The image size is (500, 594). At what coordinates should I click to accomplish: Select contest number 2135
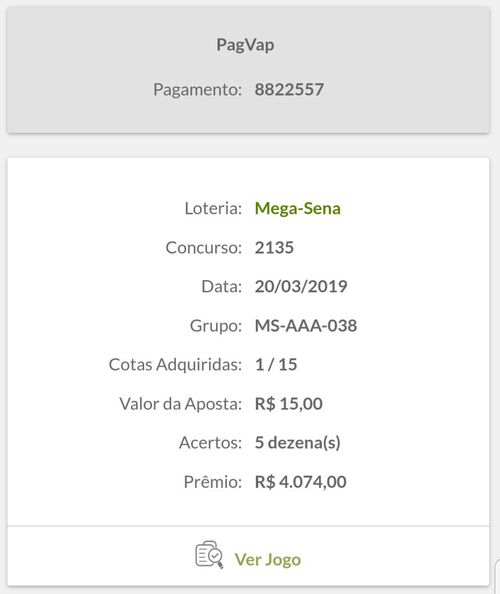click(x=274, y=247)
